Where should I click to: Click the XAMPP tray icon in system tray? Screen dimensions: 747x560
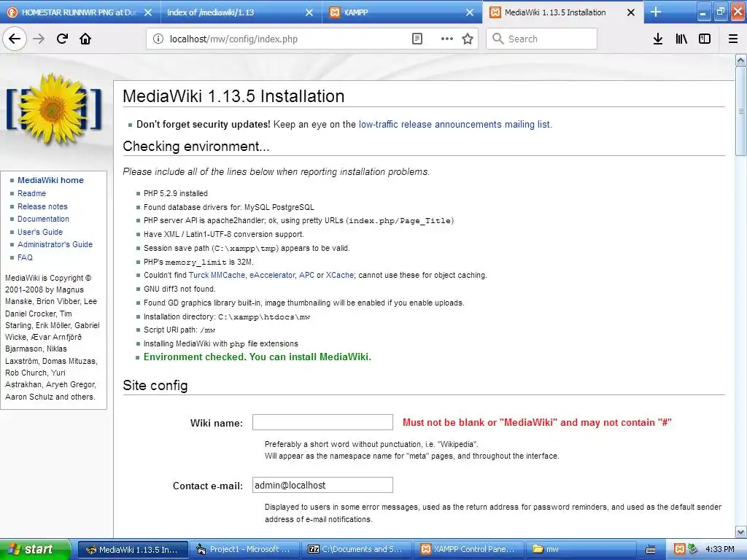(x=680, y=549)
